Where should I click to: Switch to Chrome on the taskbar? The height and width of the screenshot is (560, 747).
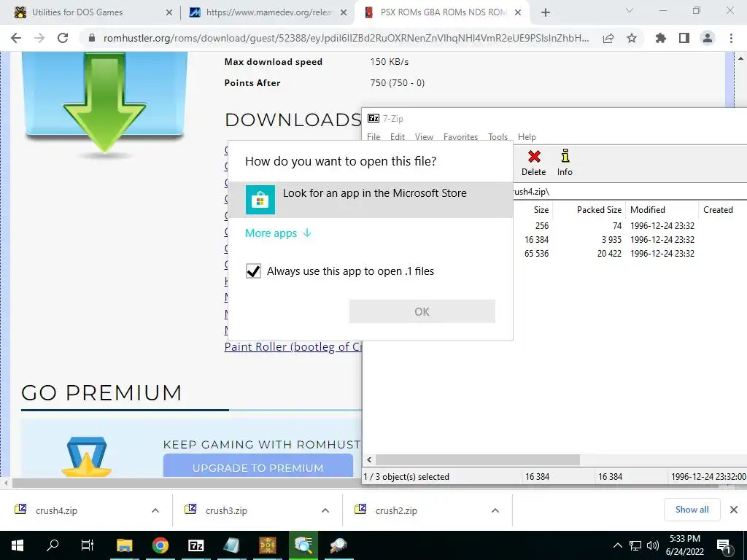tap(160, 545)
